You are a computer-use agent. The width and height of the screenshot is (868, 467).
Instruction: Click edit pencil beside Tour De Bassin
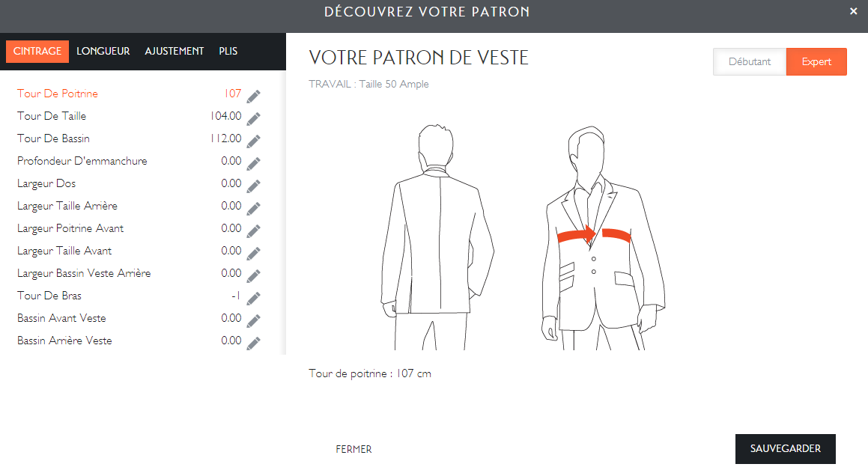[x=253, y=141]
